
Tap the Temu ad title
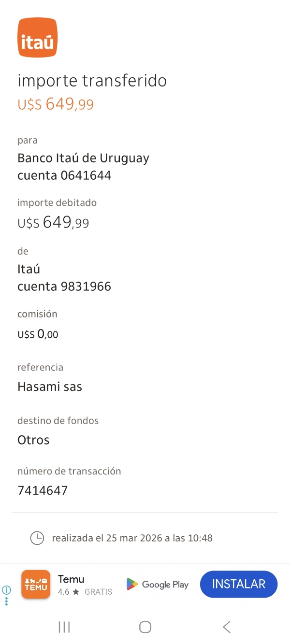click(x=71, y=579)
